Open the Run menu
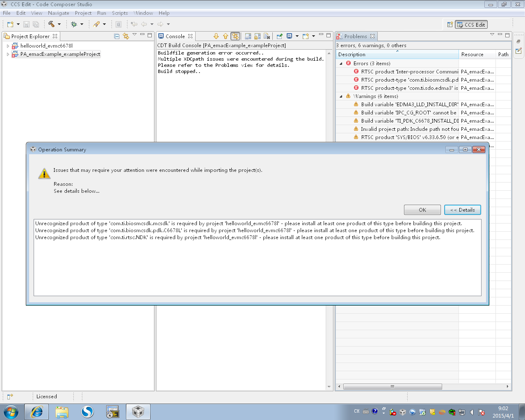Viewport: 525px width, 420px height. pyautogui.click(x=102, y=13)
